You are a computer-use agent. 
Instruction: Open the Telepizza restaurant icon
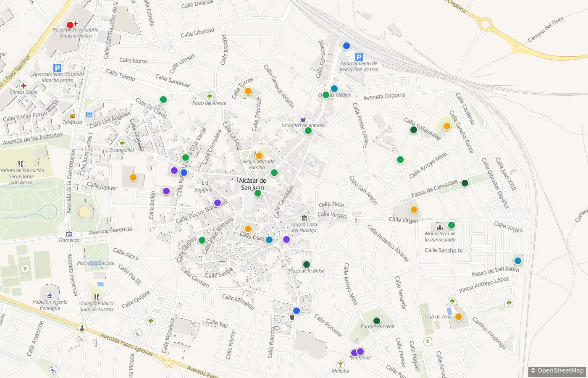click(72, 115)
